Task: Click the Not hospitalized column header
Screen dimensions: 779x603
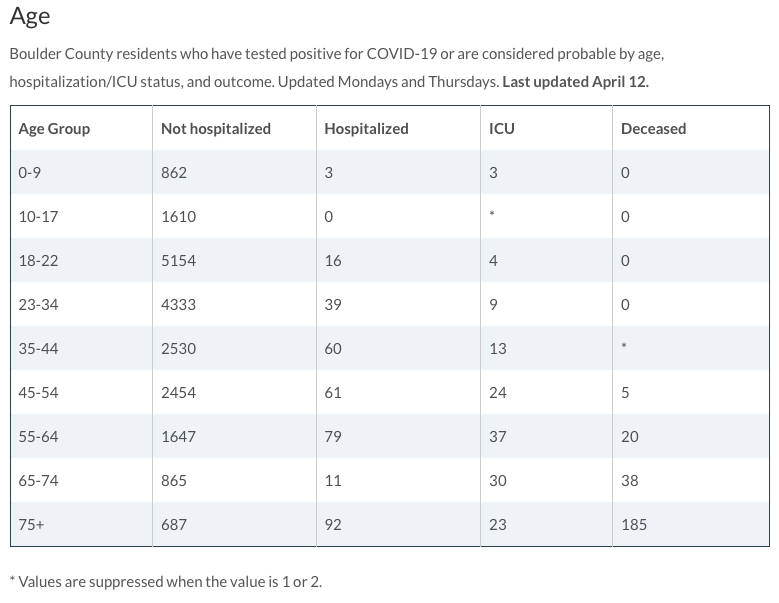Action: [x=215, y=129]
